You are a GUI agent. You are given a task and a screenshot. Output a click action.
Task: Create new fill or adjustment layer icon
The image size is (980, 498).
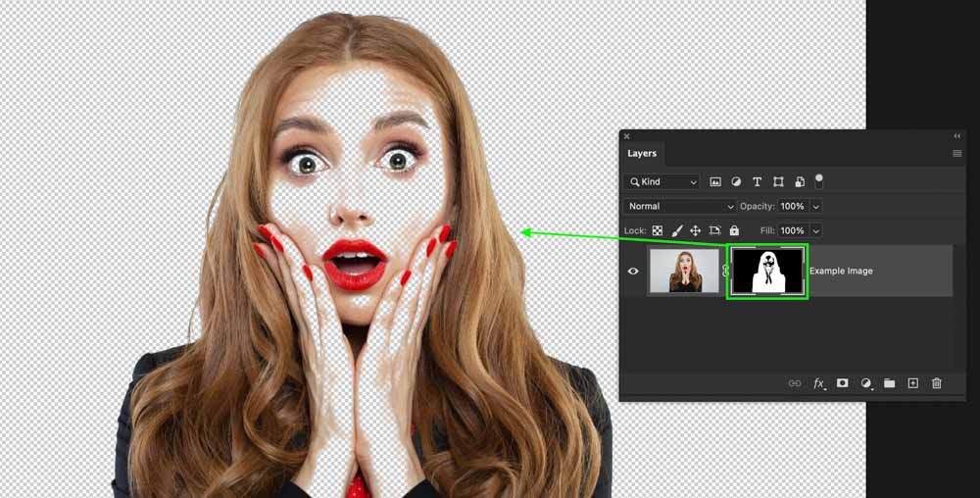point(866,383)
